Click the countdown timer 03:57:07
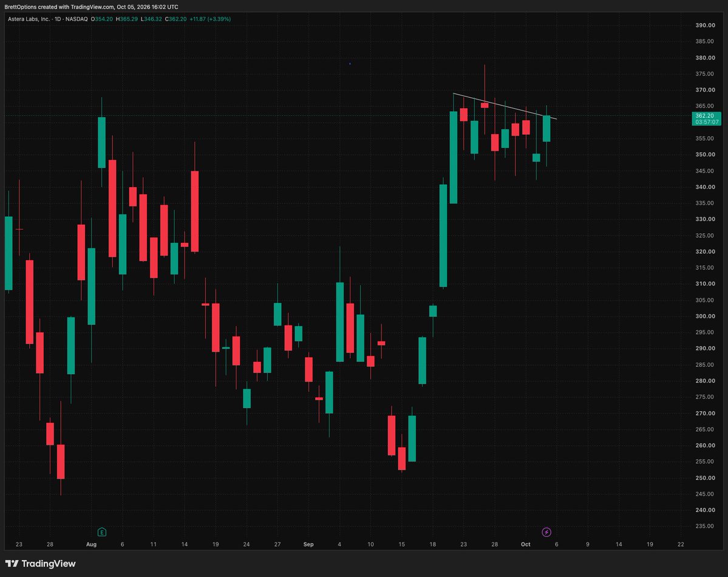 (707, 122)
